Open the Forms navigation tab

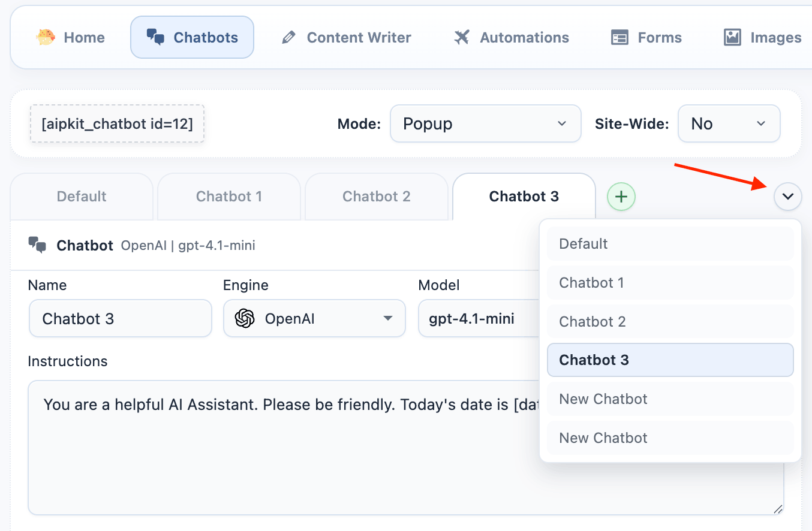click(646, 38)
